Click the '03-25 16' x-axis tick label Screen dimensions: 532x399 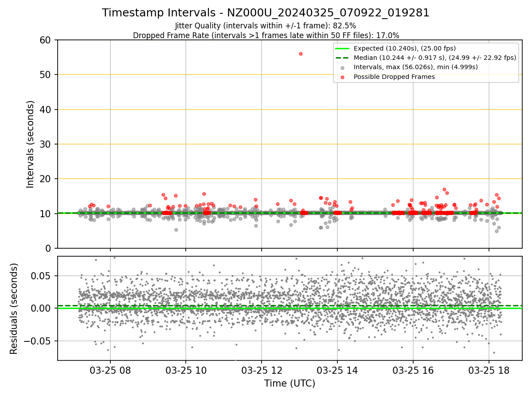[x=413, y=370]
